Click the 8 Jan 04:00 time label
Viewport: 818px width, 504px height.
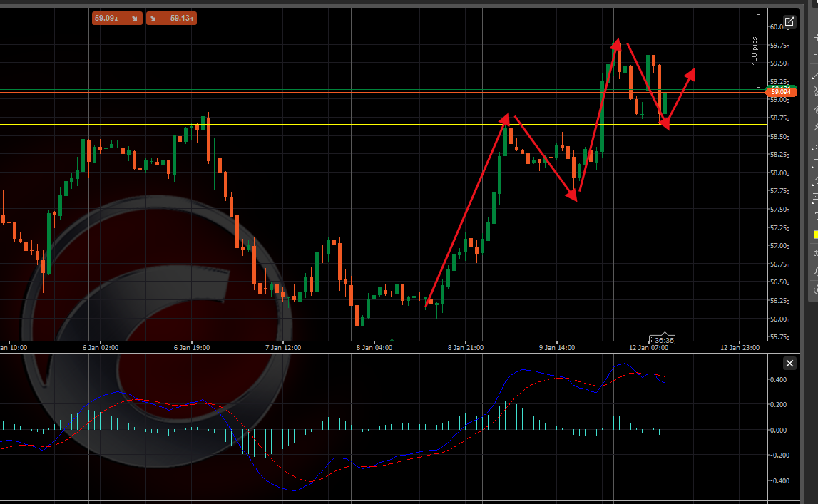click(374, 348)
